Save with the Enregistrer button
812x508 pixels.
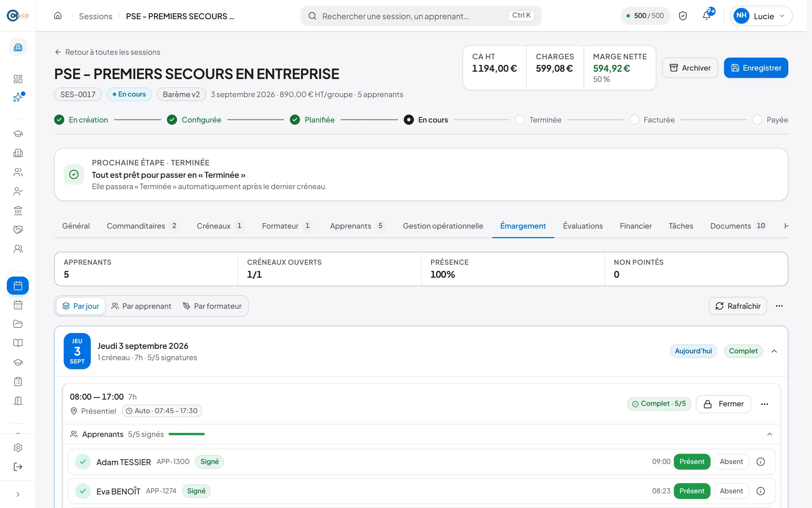756,68
